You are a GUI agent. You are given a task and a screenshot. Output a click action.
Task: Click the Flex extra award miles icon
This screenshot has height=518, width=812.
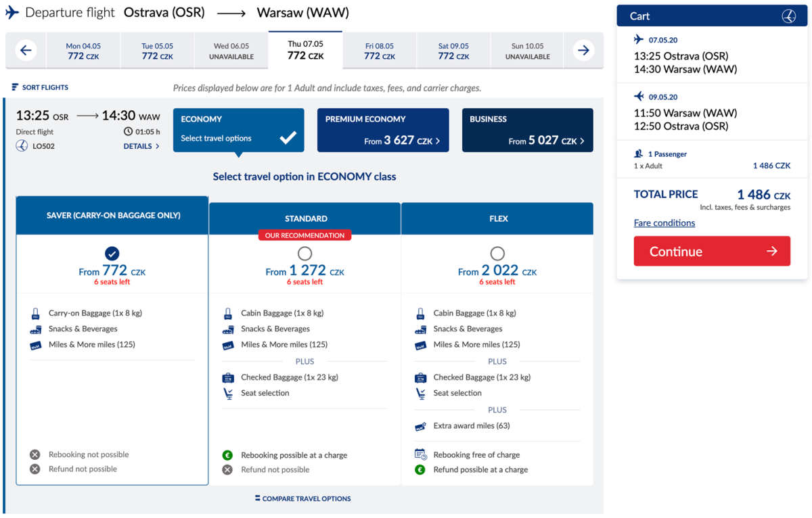point(420,426)
